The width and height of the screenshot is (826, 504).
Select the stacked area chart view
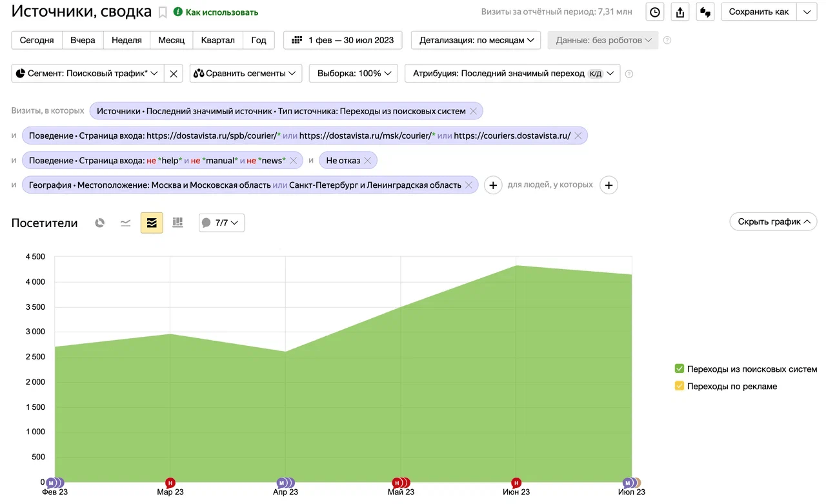pos(152,223)
